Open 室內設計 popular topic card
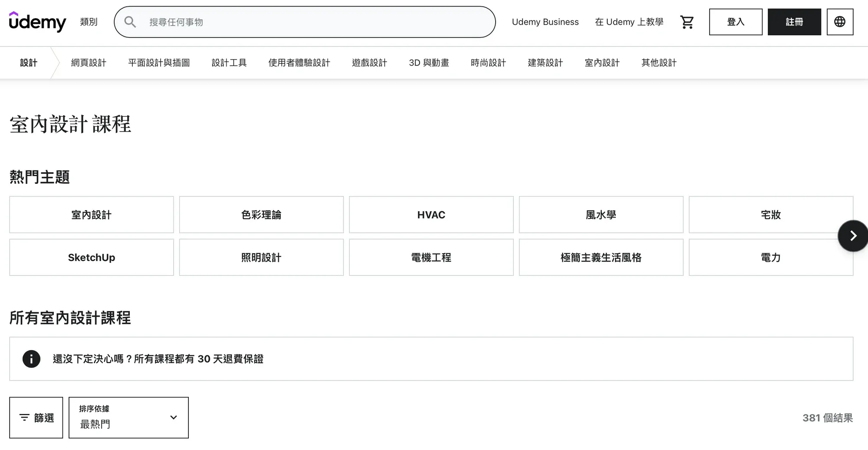The image size is (868, 450). point(92,215)
